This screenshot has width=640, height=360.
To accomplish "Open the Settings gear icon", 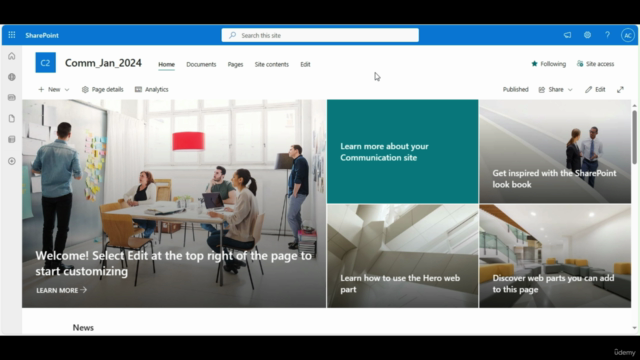I will pyautogui.click(x=587, y=35).
